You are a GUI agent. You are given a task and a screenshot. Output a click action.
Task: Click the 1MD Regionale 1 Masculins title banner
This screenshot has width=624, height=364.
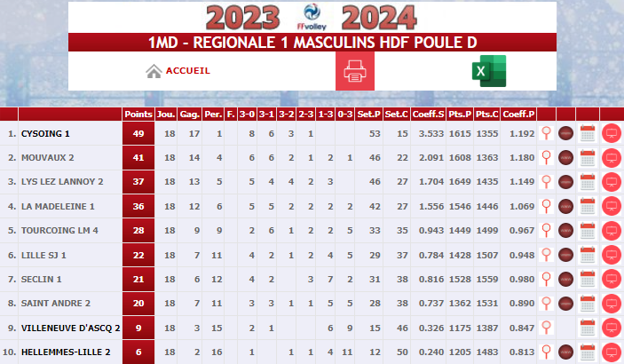312,43
